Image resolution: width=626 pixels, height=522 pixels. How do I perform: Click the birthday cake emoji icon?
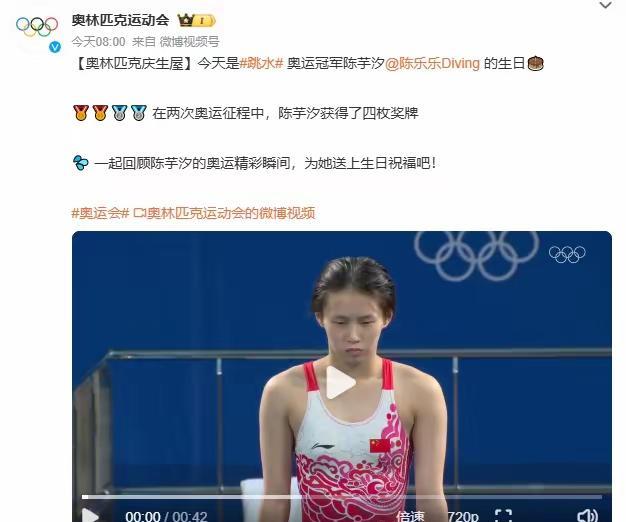coord(536,63)
